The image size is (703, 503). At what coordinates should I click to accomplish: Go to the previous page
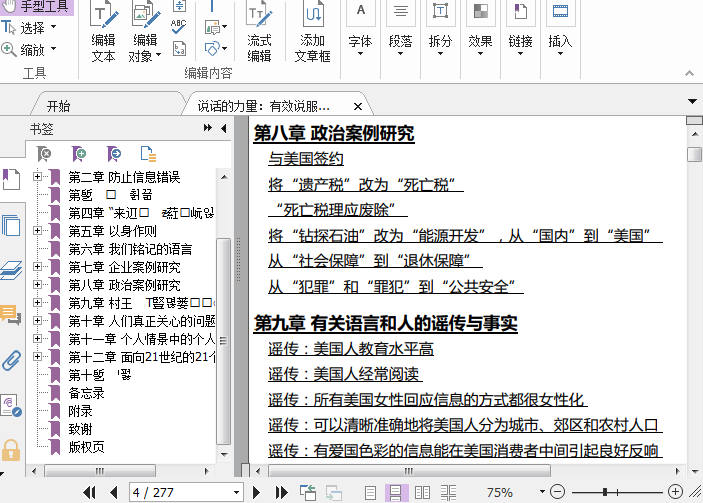(114, 493)
